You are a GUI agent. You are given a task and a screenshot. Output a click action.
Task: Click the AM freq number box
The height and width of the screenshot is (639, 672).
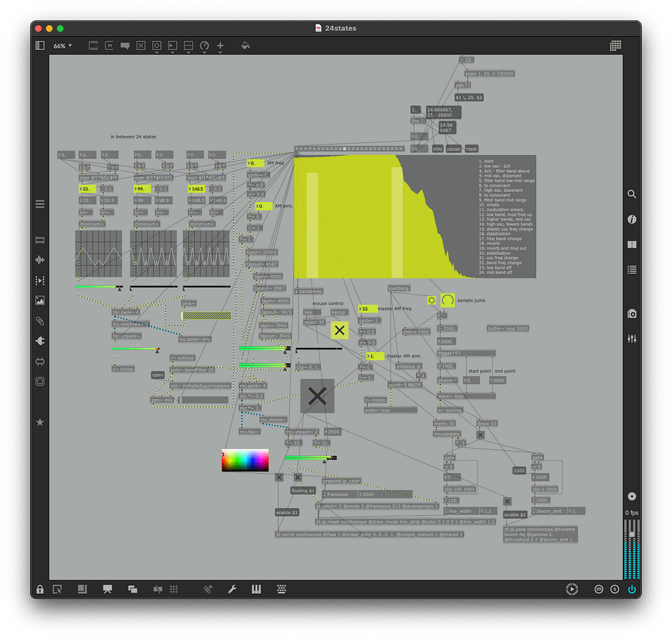pos(256,163)
